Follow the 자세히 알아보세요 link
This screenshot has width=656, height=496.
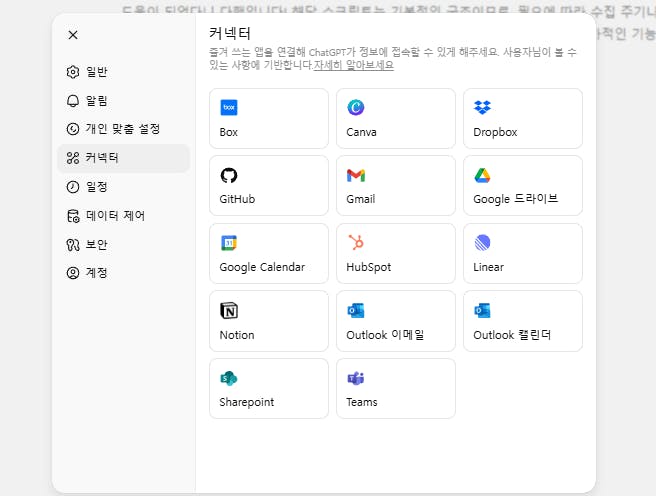point(354,65)
